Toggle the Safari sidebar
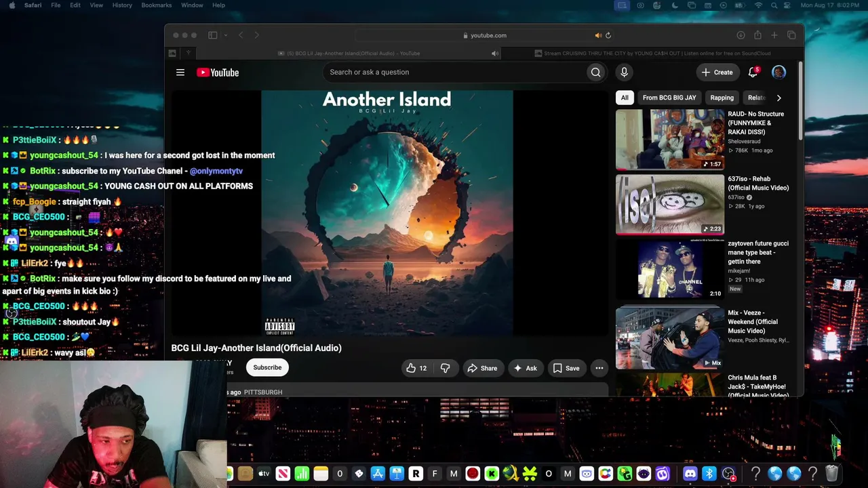 pos(212,35)
